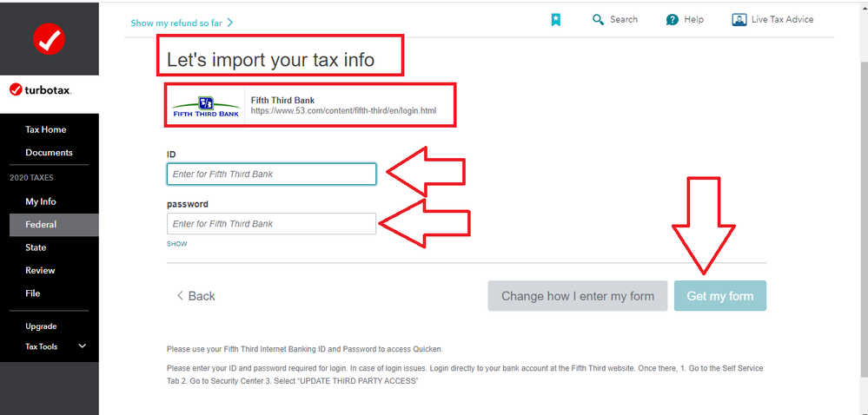Focus the ID input field

pos(271,174)
